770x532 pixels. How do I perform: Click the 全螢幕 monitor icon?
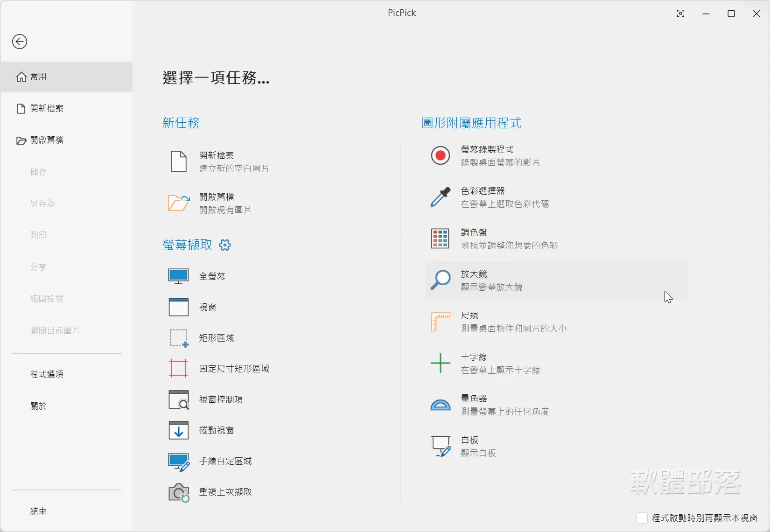(x=179, y=276)
